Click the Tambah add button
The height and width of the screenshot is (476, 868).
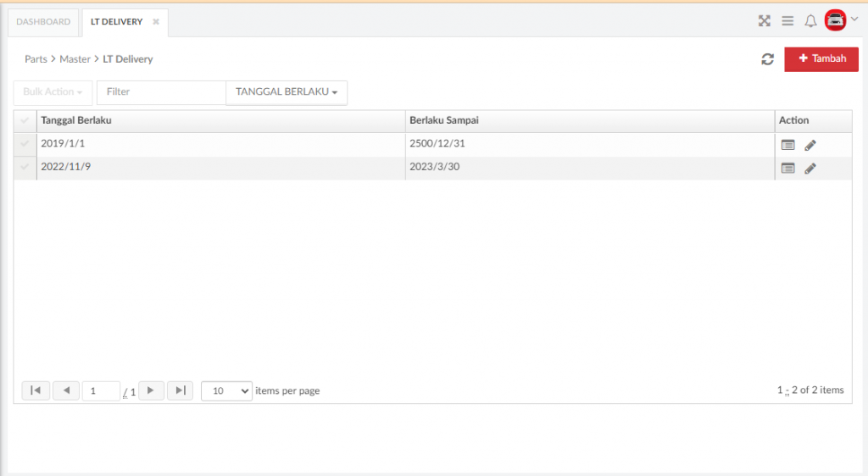click(821, 59)
